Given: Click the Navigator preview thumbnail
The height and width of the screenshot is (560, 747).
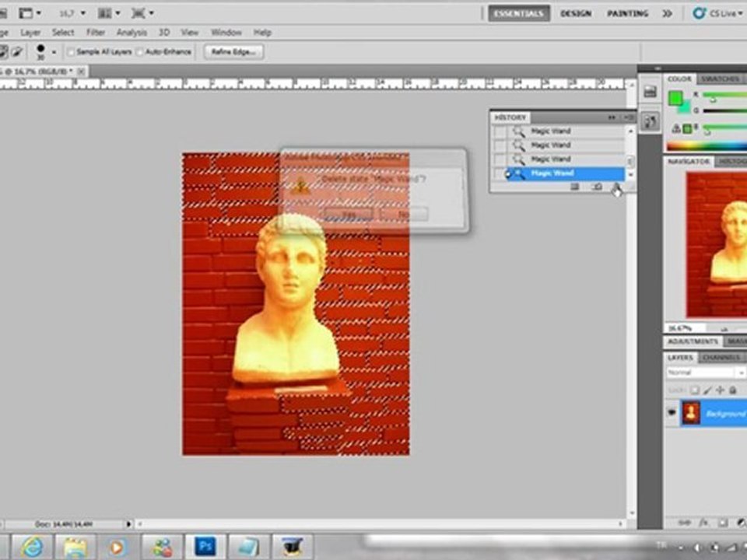Looking at the screenshot, I should click(717, 245).
